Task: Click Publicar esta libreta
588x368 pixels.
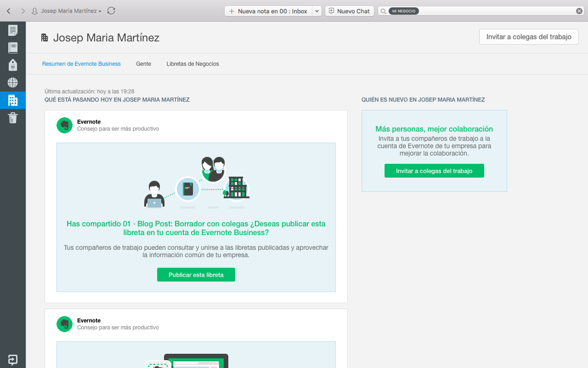Action: click(x=196, y=275)
